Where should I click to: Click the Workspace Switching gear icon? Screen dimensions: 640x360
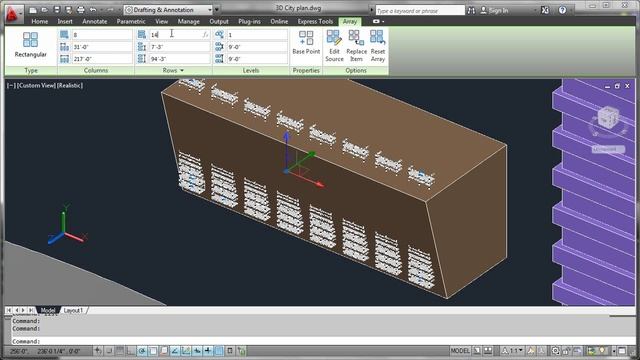tap(556, 351)
